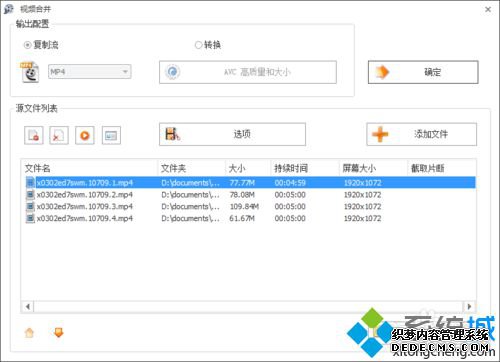This screenshot has height=362, width=500.
Task: Sort by the 文件名 column header
Action: (90, 168)
